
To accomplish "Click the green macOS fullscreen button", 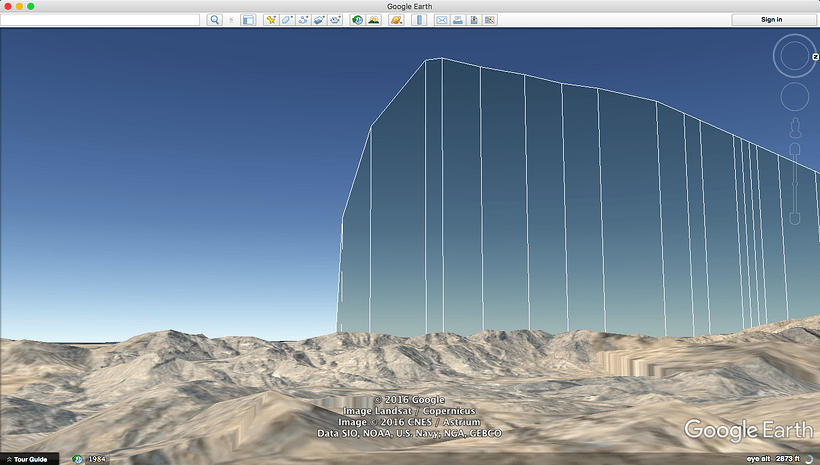I will pyautogui.click(x=31, y=6).
